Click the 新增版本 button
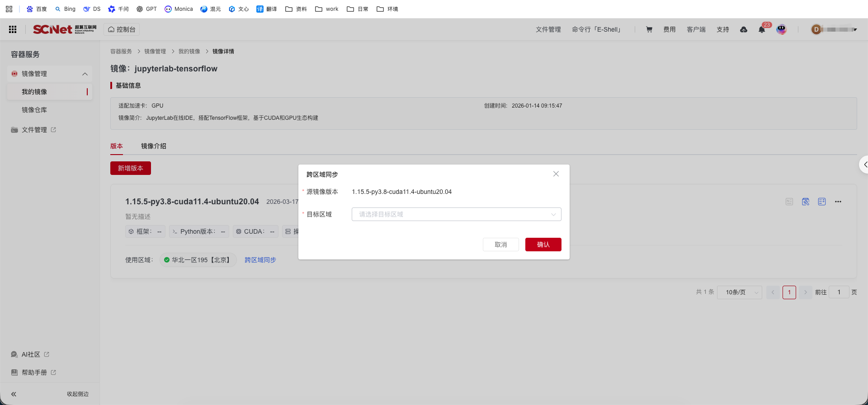 131,168
